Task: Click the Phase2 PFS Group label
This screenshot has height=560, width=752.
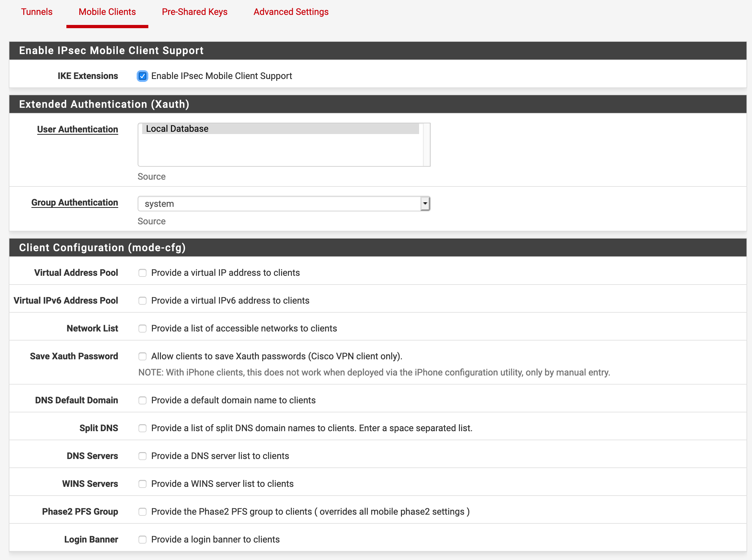Action: coord(80,511)
